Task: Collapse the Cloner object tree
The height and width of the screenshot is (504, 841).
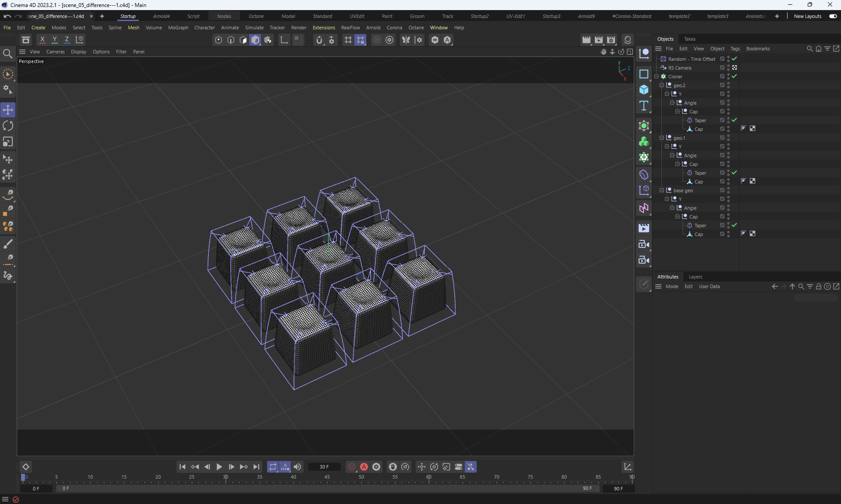Action: 657,76
